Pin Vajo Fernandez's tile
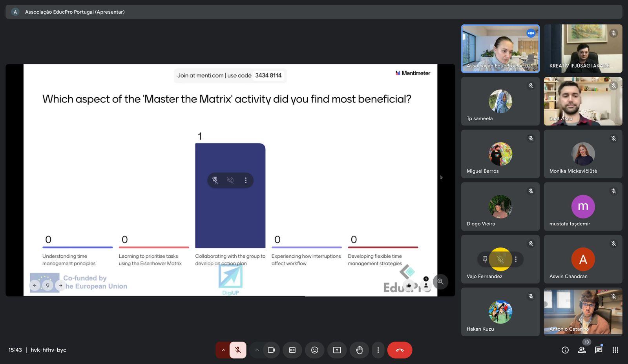The height and width of the screenshot is (364, 628). (485, 259)
